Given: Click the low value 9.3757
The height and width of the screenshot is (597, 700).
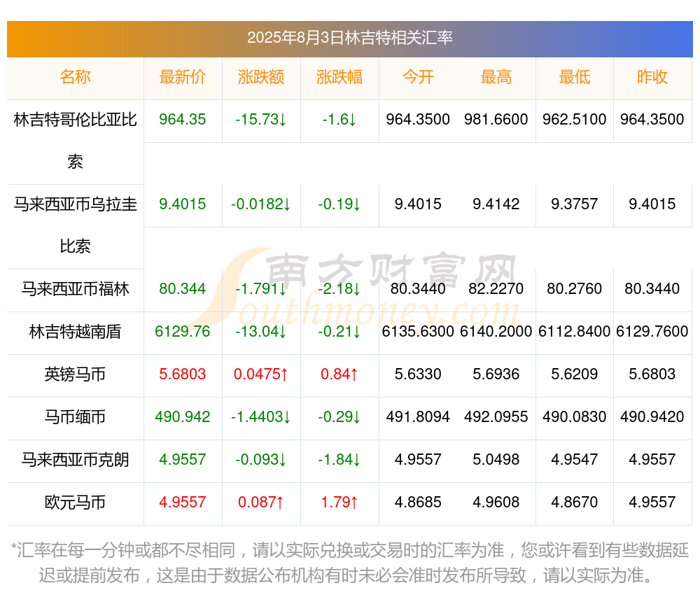Looking at the screenshot, I should (575, 204).
